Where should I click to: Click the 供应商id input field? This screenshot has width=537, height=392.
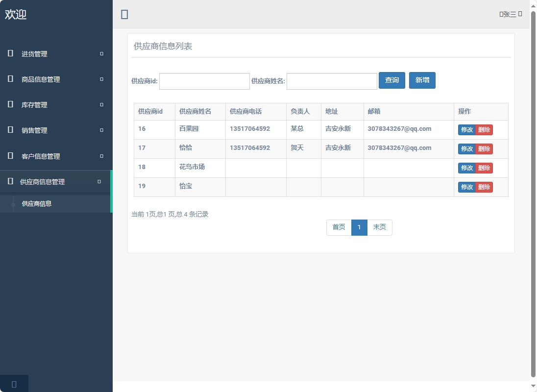[x=204, y=81]
